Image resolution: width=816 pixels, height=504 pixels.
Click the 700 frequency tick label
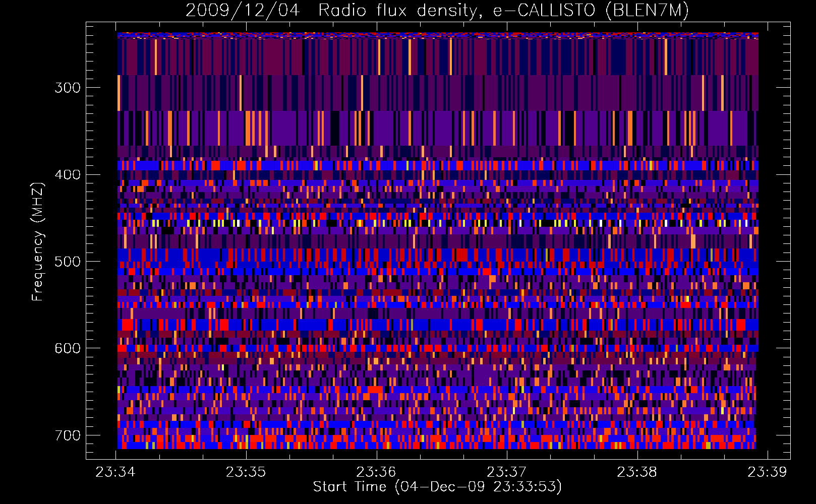coord(68,435)
